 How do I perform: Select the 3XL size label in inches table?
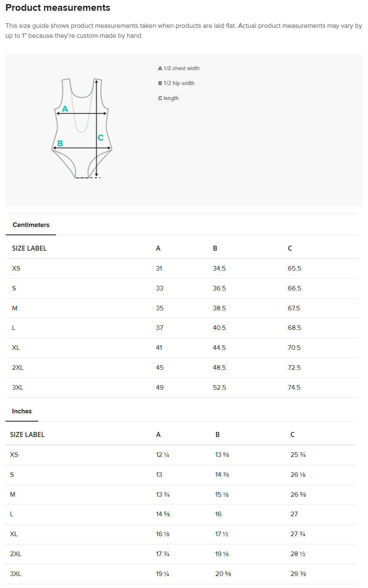coord(16,574)
